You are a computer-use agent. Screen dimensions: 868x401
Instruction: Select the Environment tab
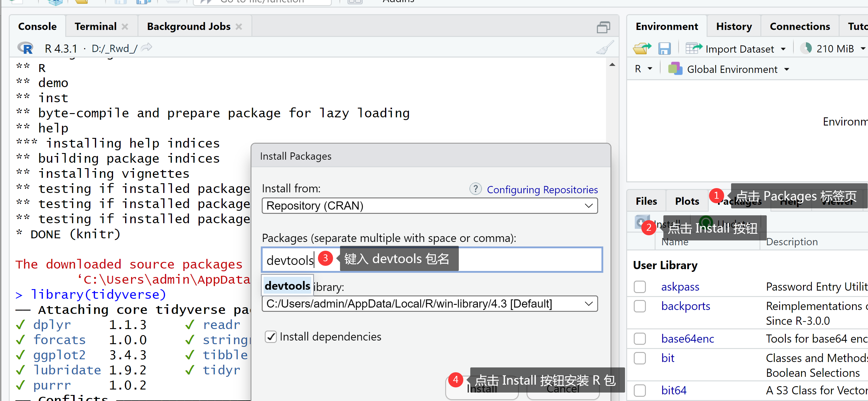click(x=666, y=26)
